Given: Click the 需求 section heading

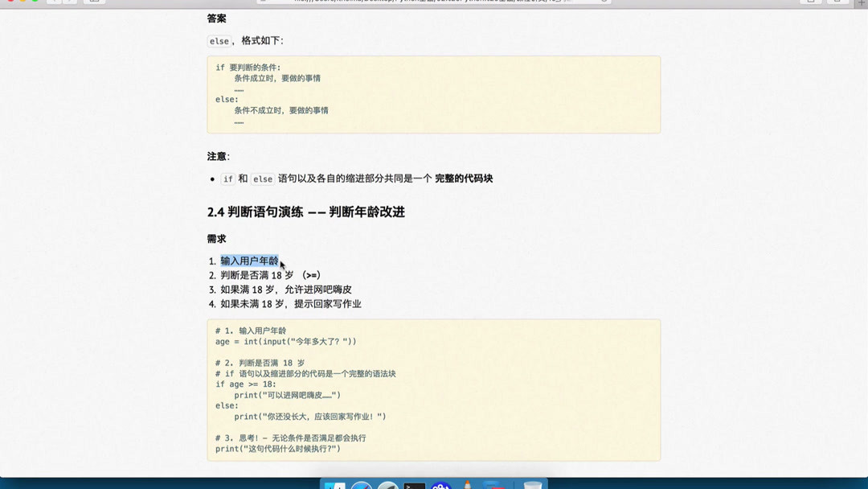Looking at the screenshot, I should [x=215, y=237].
